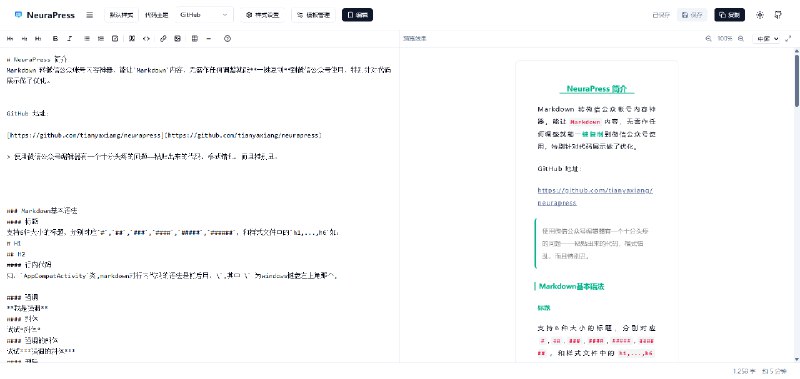
Task: Open the hamburger menu next to NeuraPress
Action: (90, 15)
